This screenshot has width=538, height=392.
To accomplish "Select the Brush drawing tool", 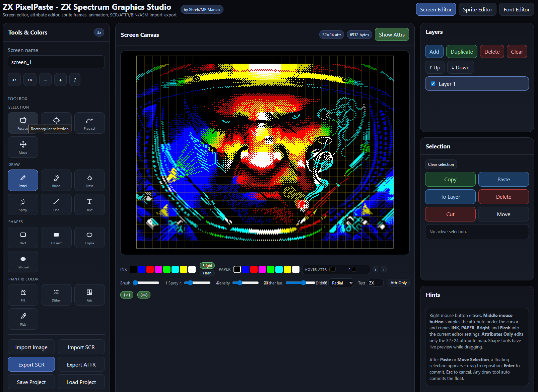I will 56,180.
